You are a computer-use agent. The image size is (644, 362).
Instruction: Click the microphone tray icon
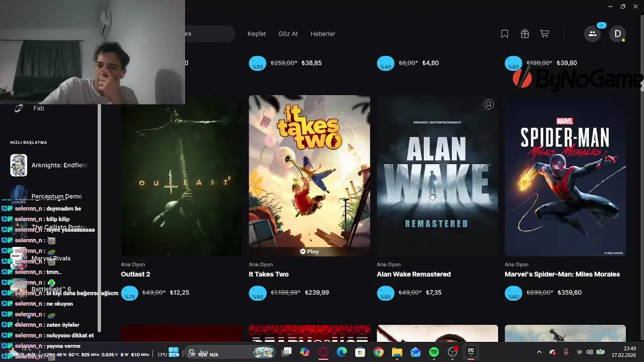click(566, 352)
